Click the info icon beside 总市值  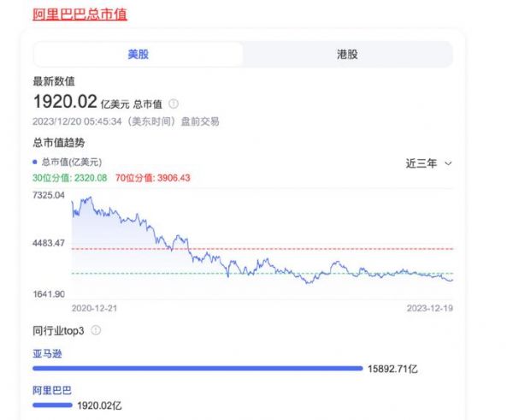pos(174,104)
